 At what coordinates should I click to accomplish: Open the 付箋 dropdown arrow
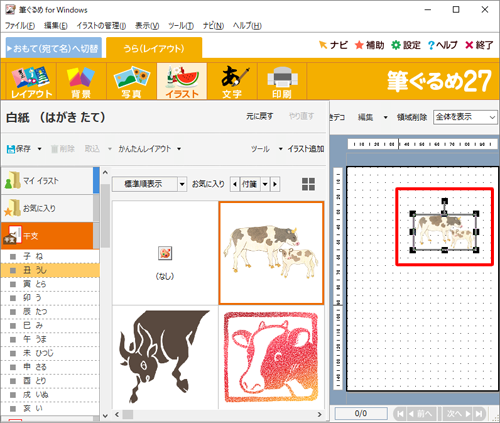pos(265,184)
